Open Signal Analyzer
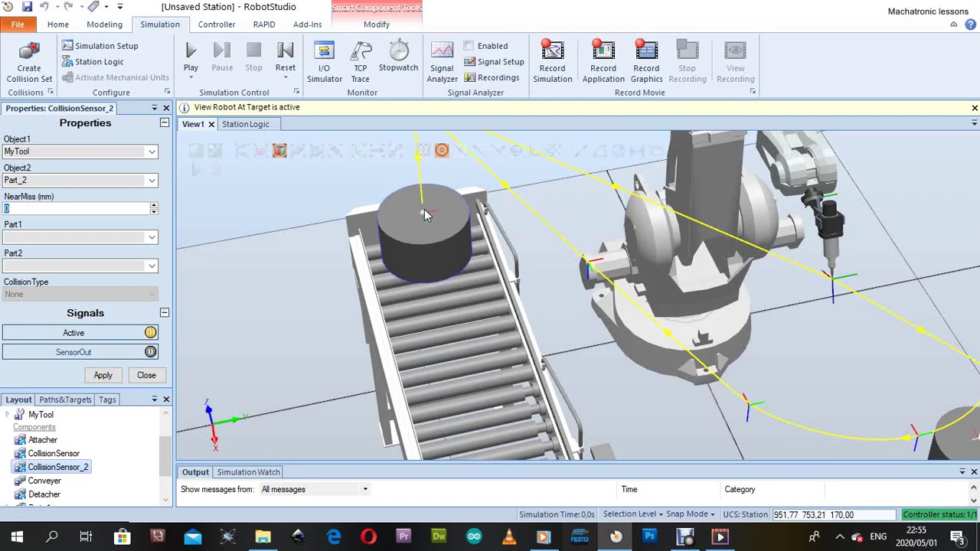Image resolution: width=980 pixels, height=551 pixels. click(x=442, y=61)
